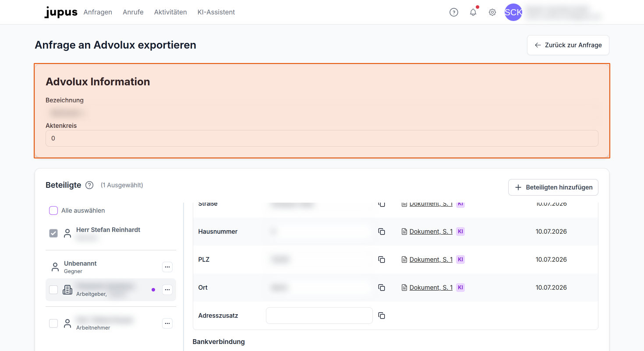This screenshot has height=351, width=644.
Task: Click the KI badge in Hausnummer row
Action: 460,232
